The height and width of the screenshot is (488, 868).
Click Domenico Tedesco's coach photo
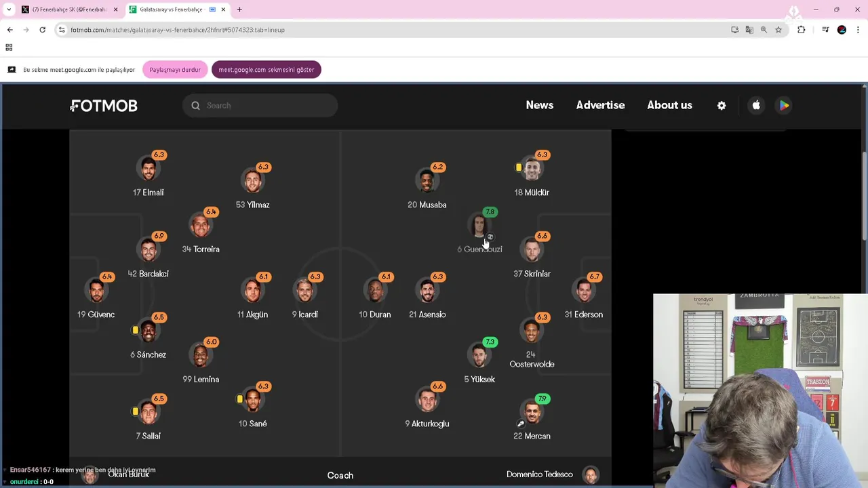pos(591,474)
